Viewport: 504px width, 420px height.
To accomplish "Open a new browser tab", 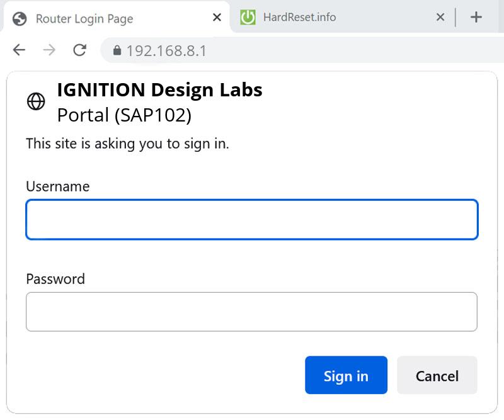I will pyautogui.click(x=477, y=17).
